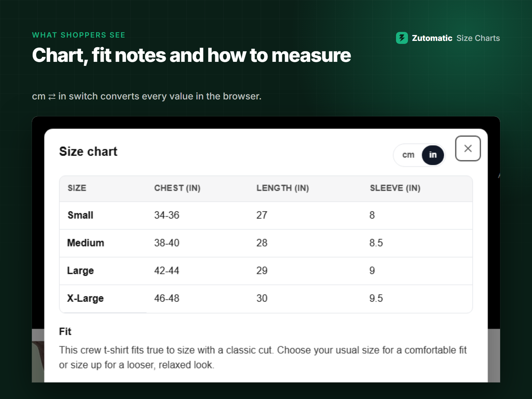This screenshot has height=399, width=532.
Task: Click the SLEEVE (IN) column header
Action: pos(395,188)
